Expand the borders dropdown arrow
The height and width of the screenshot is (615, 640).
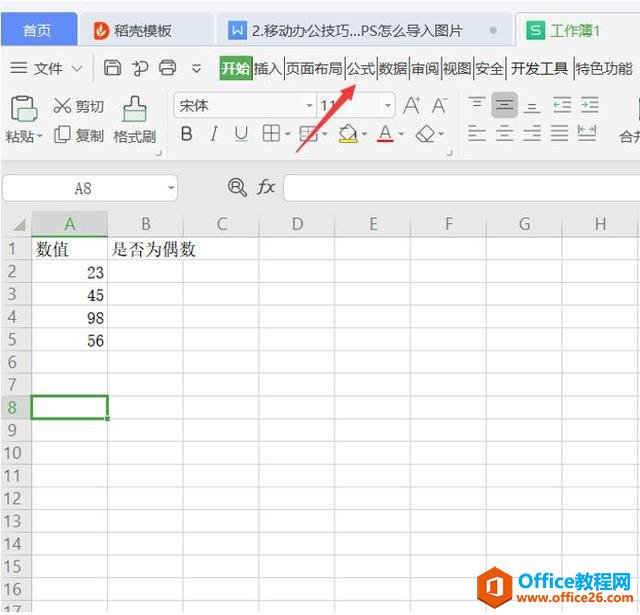287,134
